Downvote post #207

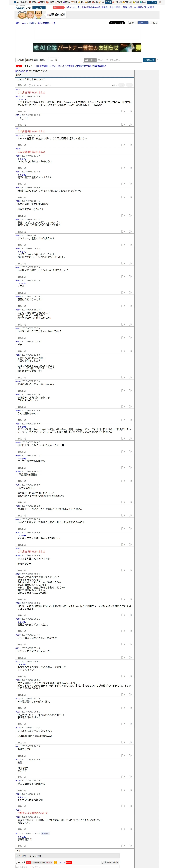click(x=131, y=599)
